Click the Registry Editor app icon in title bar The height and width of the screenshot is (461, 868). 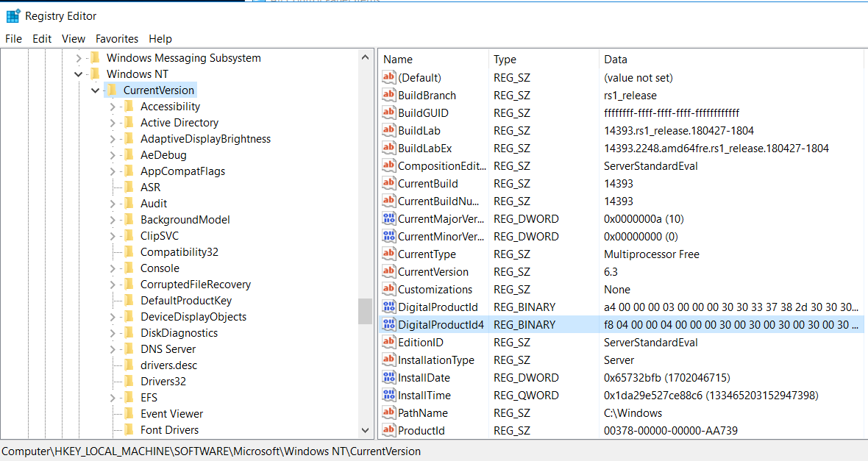13,15
